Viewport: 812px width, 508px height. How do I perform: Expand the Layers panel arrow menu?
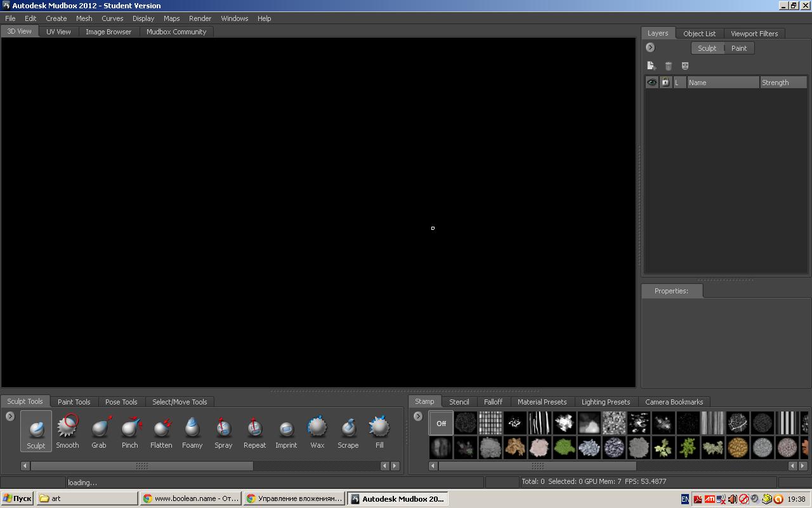point(650,48)
